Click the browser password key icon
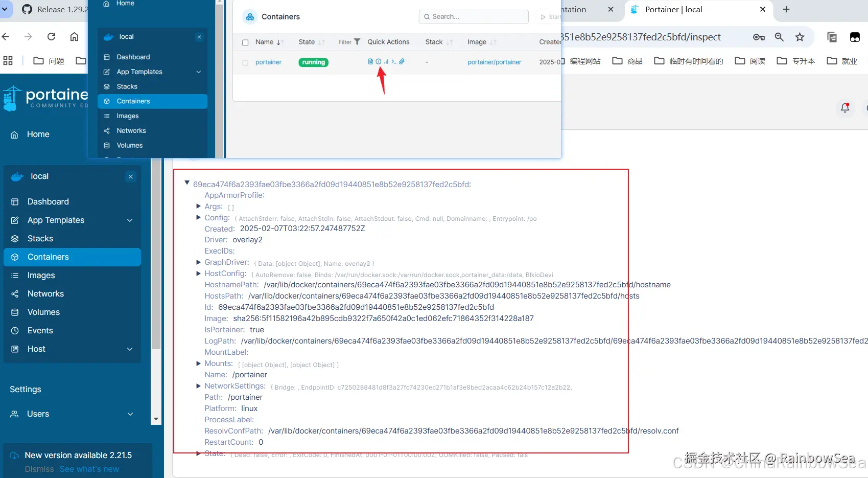Image resolution: width=868 pixels, height=478 pixels. [x=759, y=37]
